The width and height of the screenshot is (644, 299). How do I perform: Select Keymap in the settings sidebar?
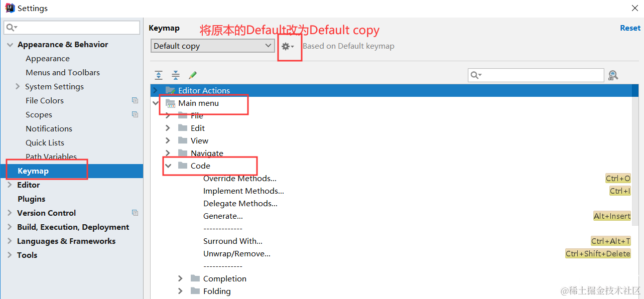[71, 171]
